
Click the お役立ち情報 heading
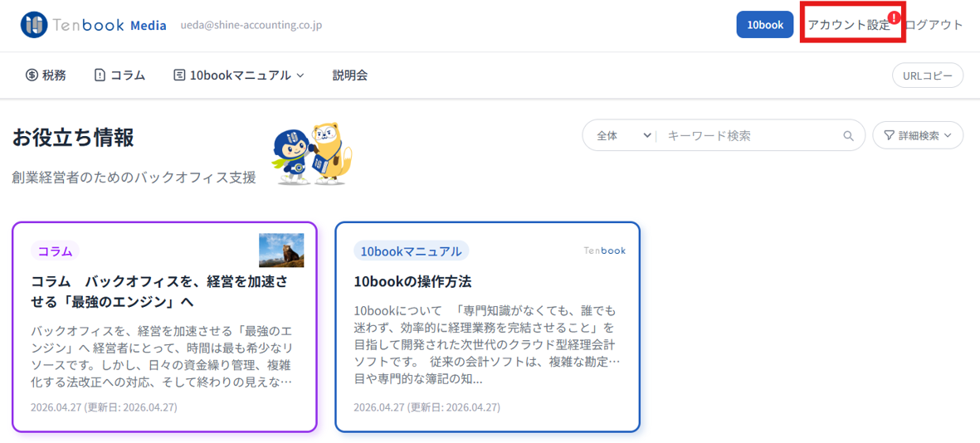click(x=73, y=138)
